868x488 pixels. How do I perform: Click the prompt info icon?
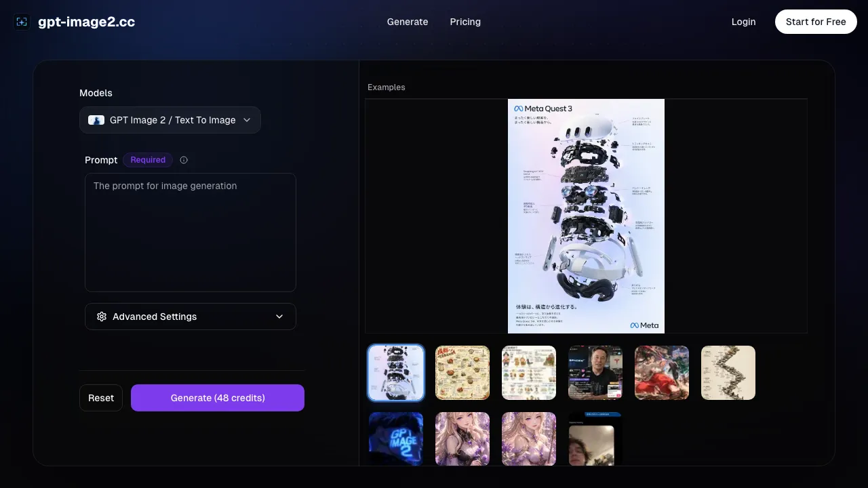(184, 160)
